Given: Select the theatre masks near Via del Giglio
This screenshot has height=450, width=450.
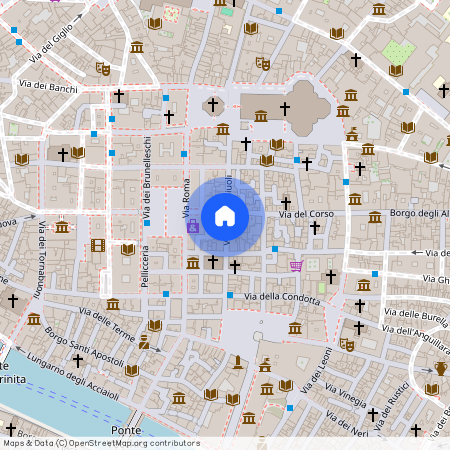Looking at the screenshot, I should (x=103, y=69).
